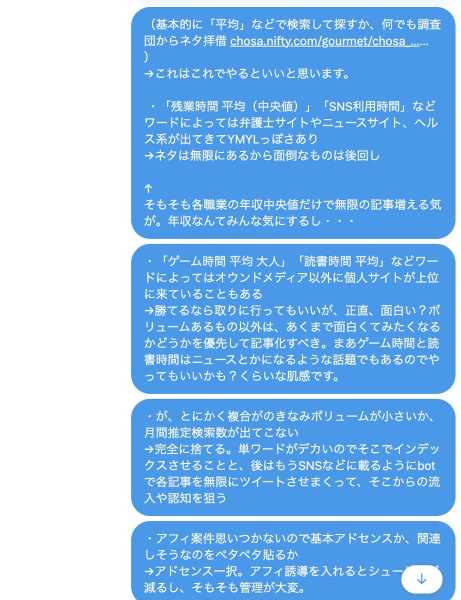
Task: Select the message bubble about 複合がのきなみボリューム
Action: click(293, 457)
